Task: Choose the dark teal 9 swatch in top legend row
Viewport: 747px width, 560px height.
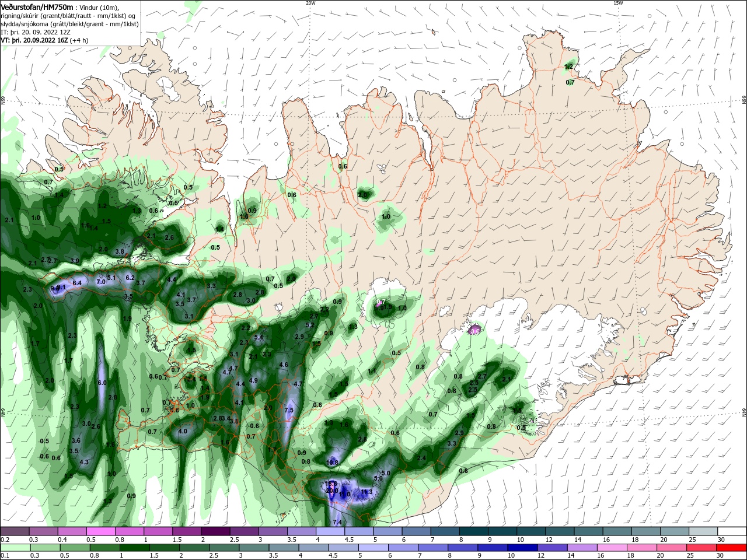Action: pyautogui.click(x=502, y=531)
